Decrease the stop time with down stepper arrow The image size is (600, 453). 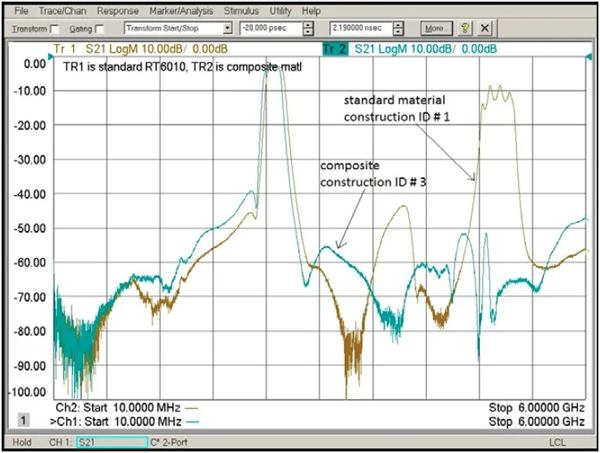398,32
